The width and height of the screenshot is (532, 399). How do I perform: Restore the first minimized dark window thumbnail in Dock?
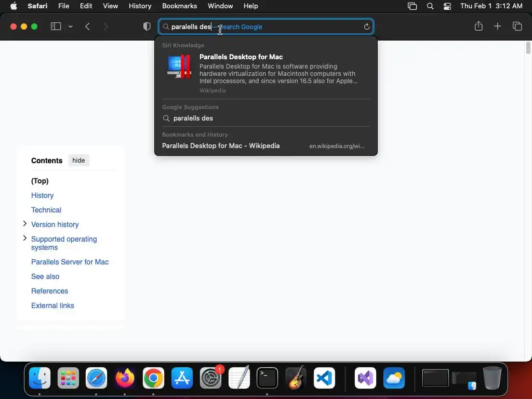click(x=435, y=378)
